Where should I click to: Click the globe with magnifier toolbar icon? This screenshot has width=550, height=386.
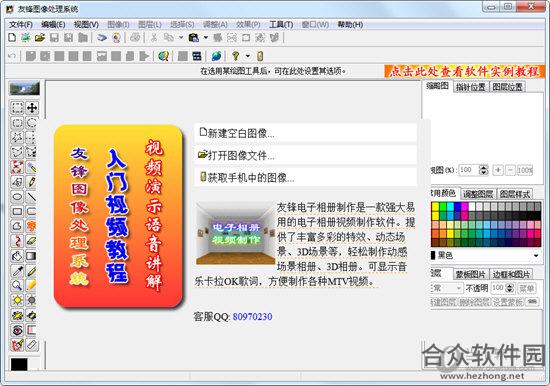163,56
